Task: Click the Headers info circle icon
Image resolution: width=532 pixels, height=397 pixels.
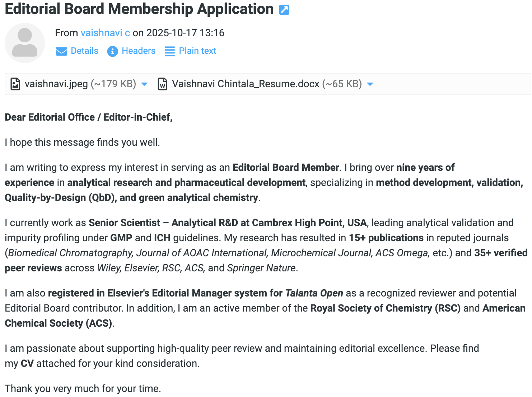Action: click(x=112, y=51)
